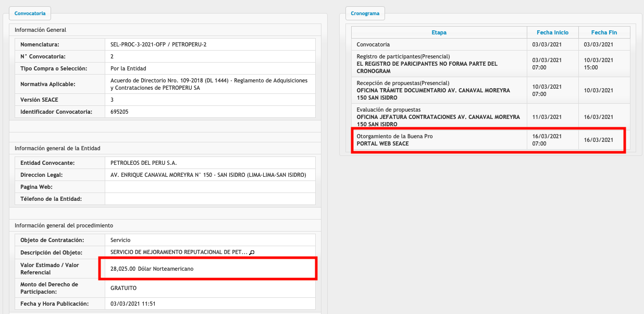This screenshot has height=314, width=644.
Task: Click Información general de la Entidad header
Action: pyautogui.click(x=57, y=148)
